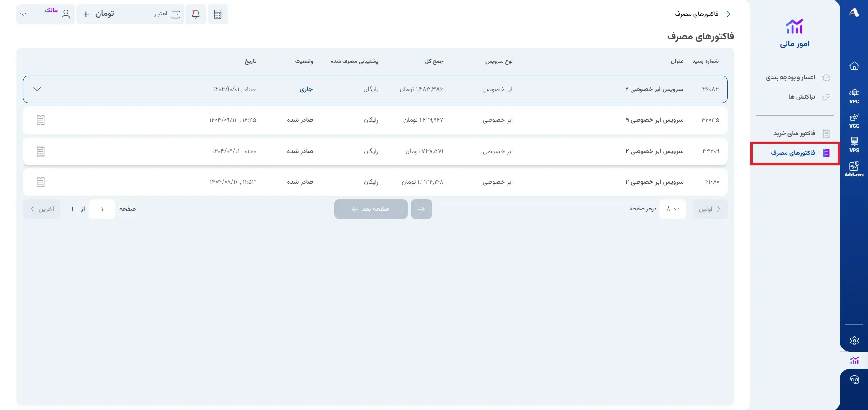Click the page number input field
The image size is (868, 410).
(102, 209)
